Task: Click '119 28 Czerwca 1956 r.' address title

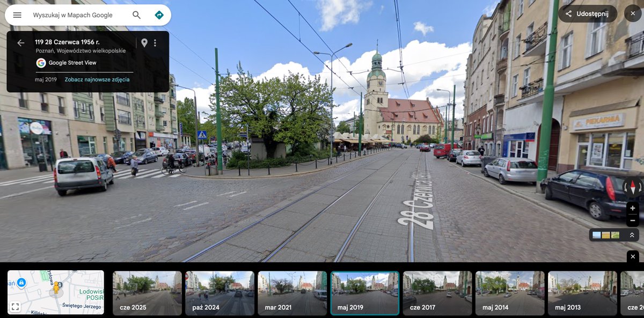Action: click(x=67, y=42)
